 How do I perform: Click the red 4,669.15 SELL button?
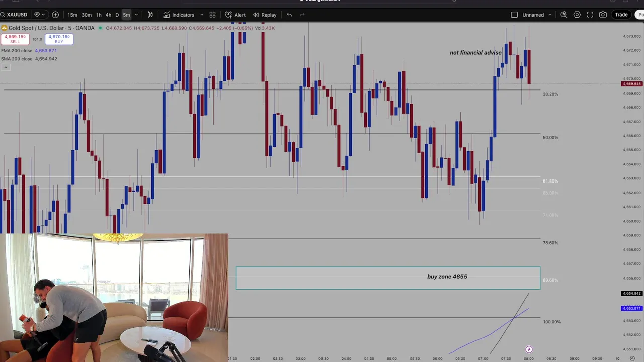coord(15,39)
